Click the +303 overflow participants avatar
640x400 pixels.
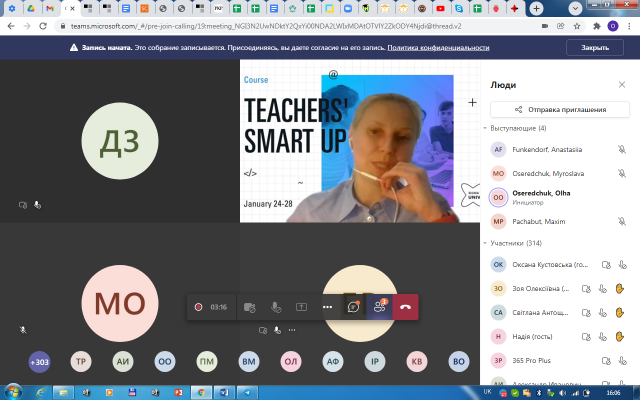point(40,362)
